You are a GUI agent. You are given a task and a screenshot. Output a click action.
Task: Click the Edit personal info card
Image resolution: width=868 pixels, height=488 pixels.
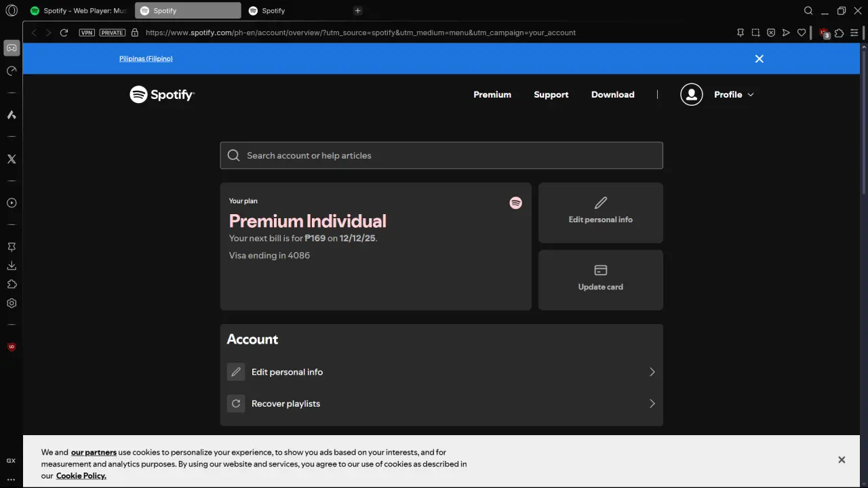tap(601, 213)
